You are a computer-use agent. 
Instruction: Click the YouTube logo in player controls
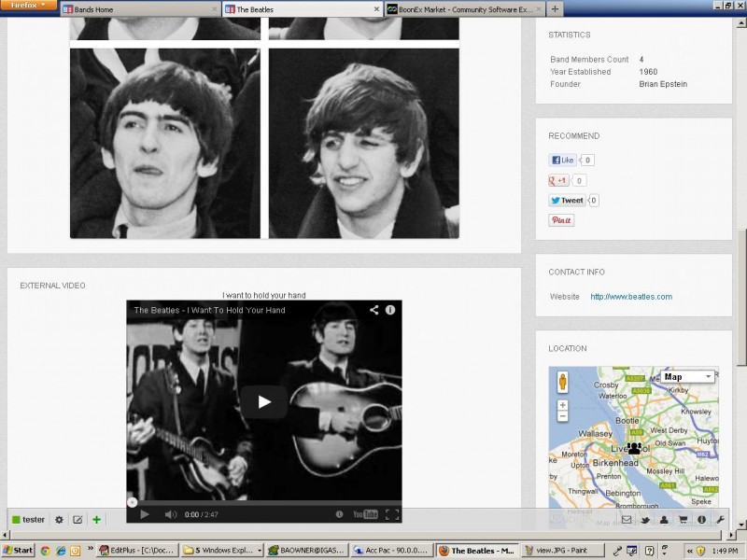point(364,514)
